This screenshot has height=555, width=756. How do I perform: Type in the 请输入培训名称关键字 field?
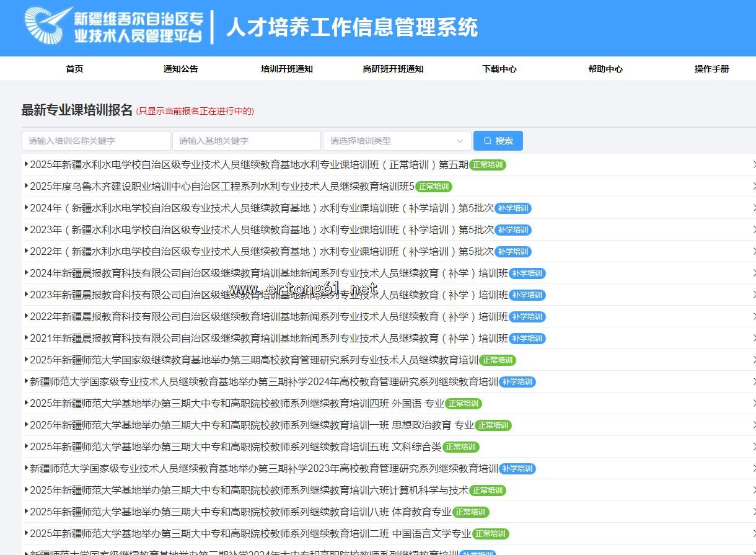tap(96, 141)
